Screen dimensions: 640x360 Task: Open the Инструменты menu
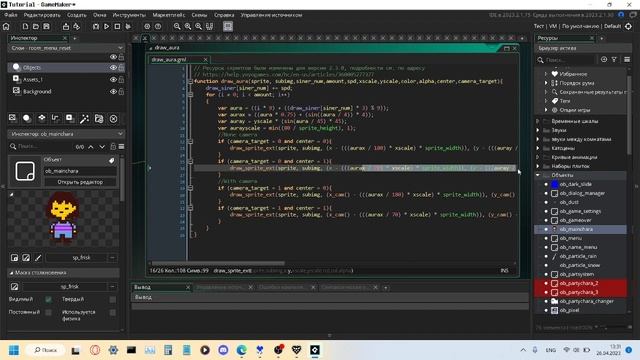129,15
